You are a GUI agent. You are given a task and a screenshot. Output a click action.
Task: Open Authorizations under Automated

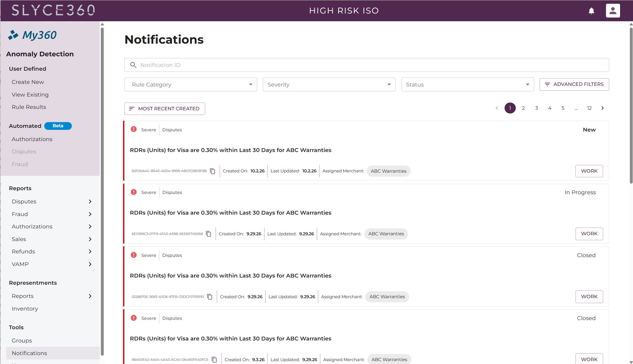[32, 139]
